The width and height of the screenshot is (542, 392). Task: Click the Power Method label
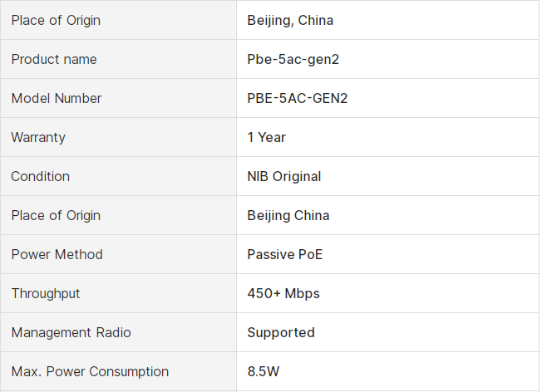pos(57,254)
